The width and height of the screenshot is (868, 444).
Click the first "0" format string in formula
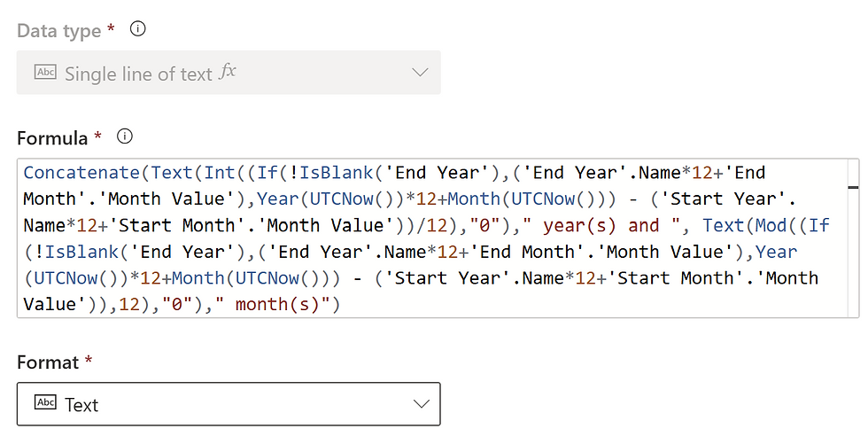click(508, 225)
